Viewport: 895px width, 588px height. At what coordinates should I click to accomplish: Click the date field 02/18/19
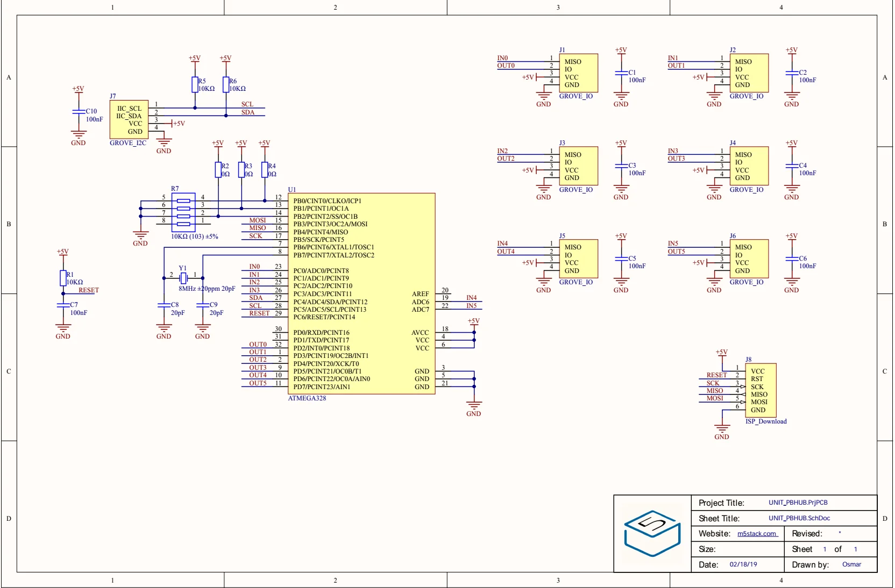click(743, 564)
